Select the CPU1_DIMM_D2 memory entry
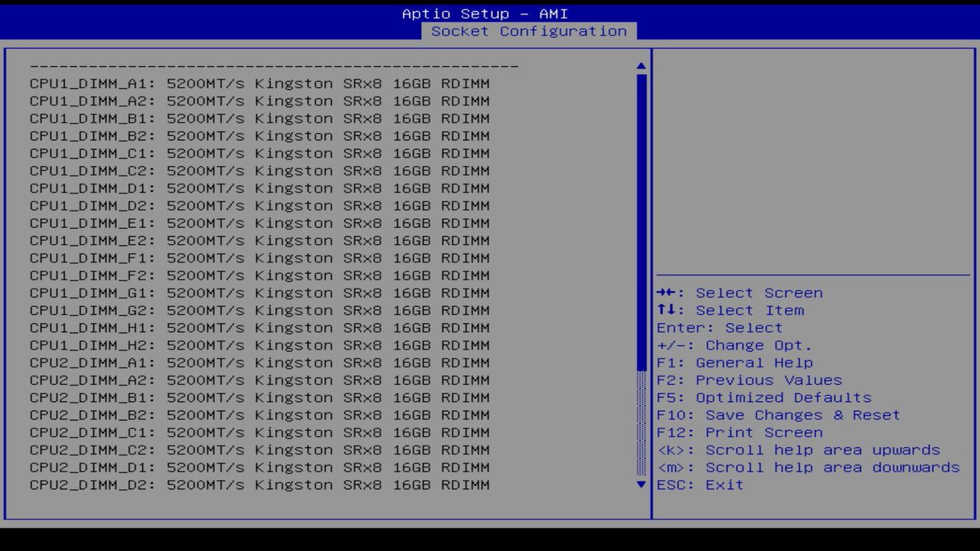The image size is (980, 551). [x=259, y=205]
